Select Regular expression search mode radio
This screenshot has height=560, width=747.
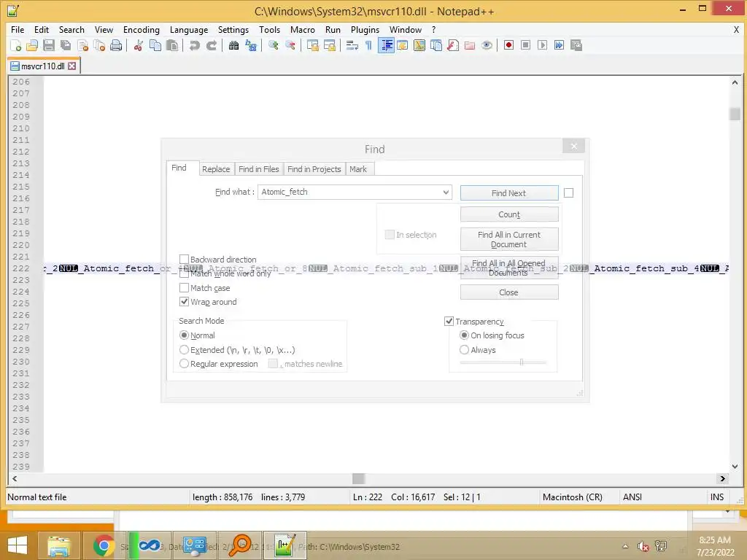point(184,364)
